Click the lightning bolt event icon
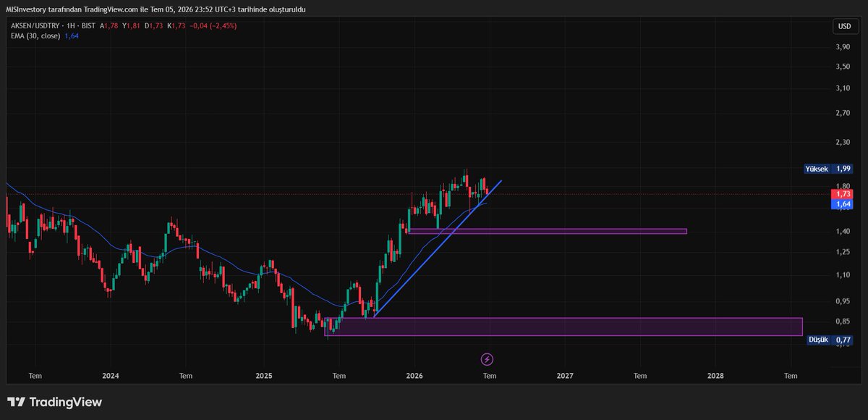Viewport: 868px width, 420px height. pyautogui.click(x=487, y=358)
